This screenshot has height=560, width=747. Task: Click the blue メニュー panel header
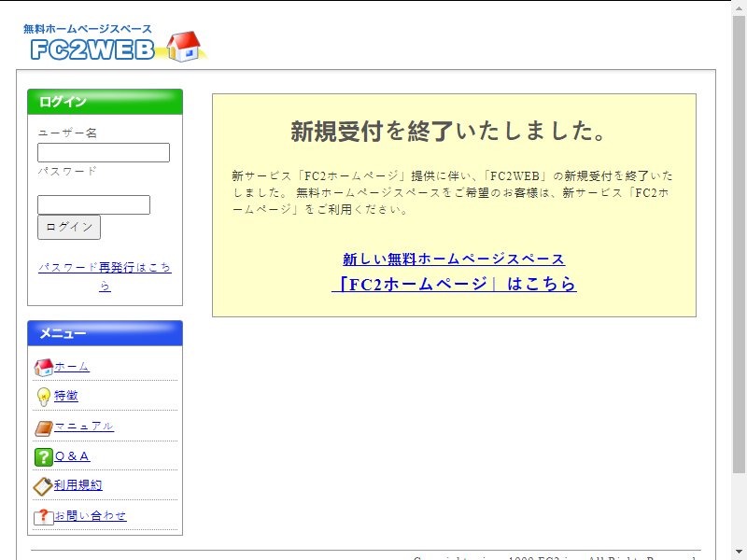pyautogui.click(x=105, y=333)
